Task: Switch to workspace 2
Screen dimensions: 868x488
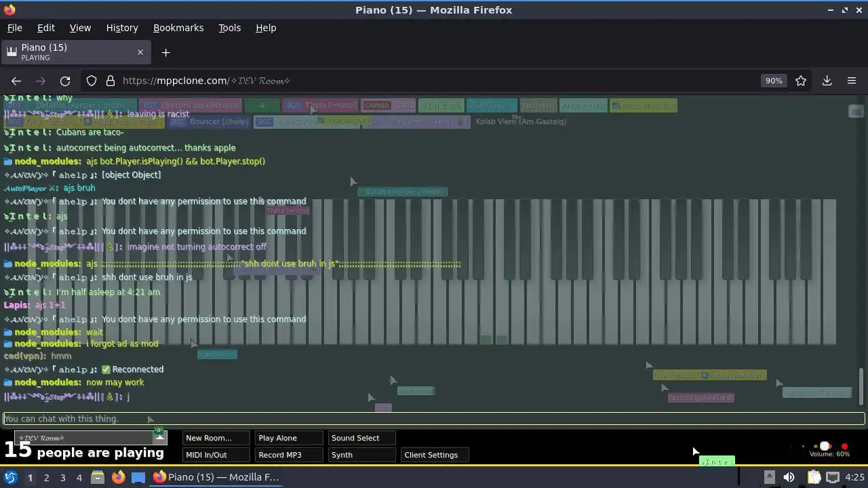Action: coord(46,477)
